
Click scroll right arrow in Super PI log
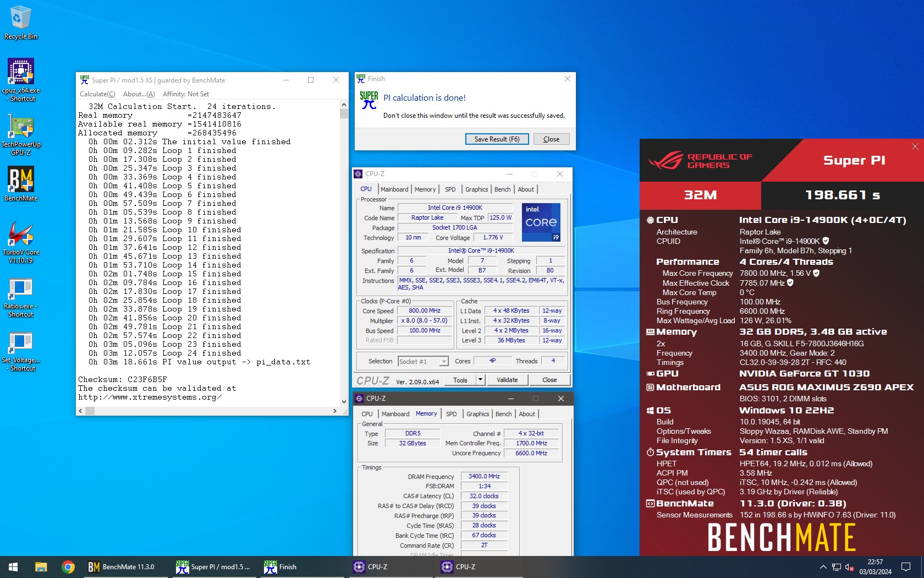click(335, 411)
